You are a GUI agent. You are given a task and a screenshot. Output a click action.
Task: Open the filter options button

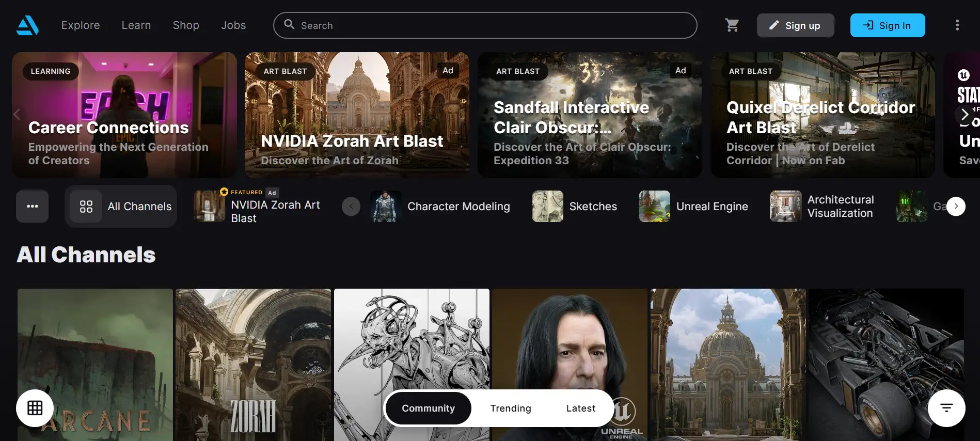pos(946,408)
